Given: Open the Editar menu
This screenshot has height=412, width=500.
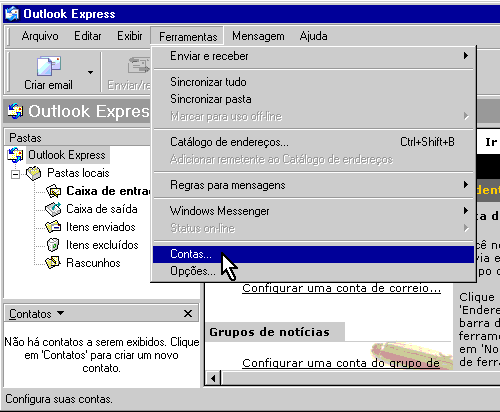Looking at the screenshot, I should 88,36.
